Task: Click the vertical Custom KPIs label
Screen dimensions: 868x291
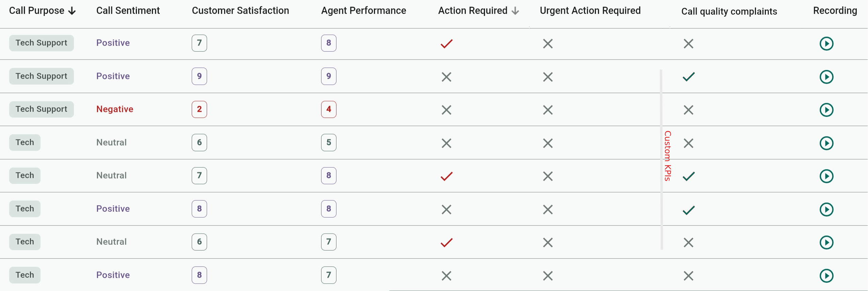Action: click(x=667, y=156)
